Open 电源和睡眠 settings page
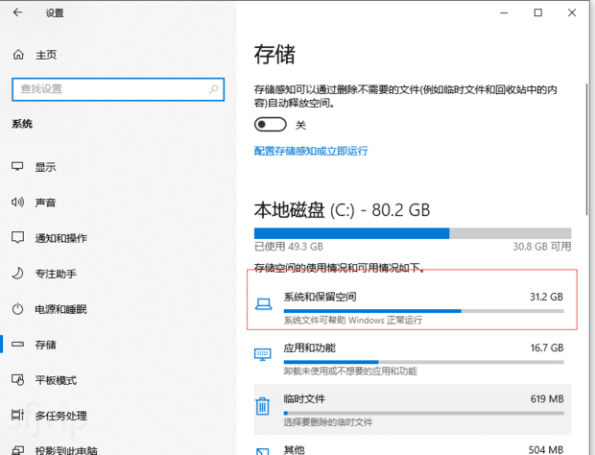Image resolution: width=595 pixels, height=455 pixels. pos(61,309)
